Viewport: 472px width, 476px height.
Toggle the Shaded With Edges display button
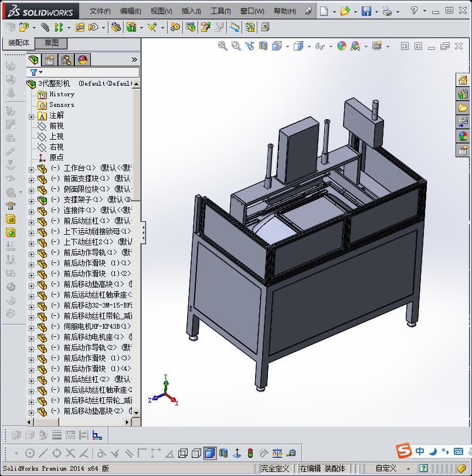point(209,453)
